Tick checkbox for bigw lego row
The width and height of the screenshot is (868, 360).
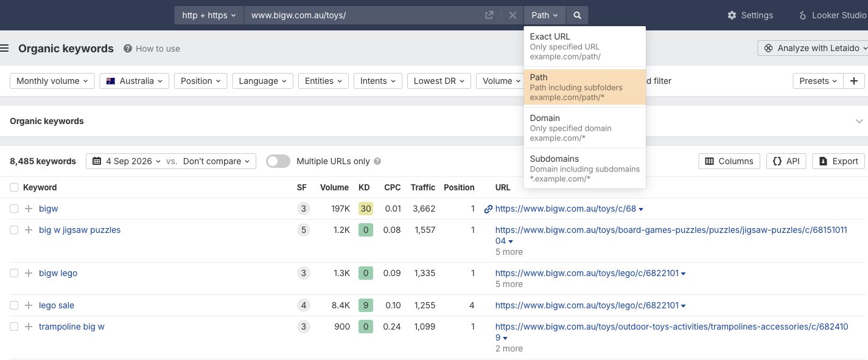pos(14,273)
